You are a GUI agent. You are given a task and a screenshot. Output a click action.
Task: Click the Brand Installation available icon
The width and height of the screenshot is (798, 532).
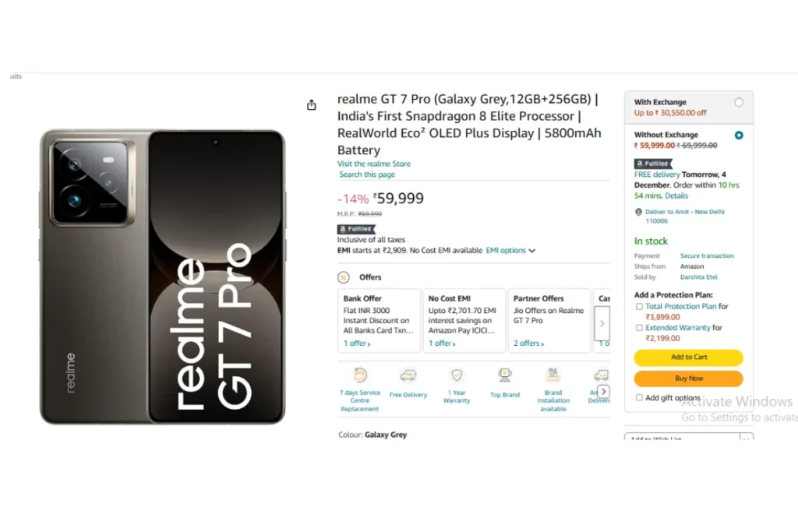(553, 375)
